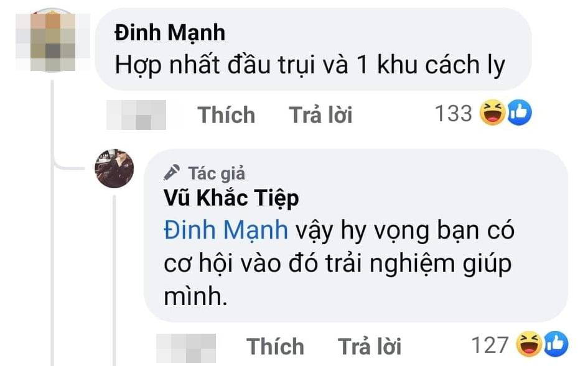Click the laughing reaction emoji on Đinh Mạnh's comment
588x366 pixels.
click(x=491, y=113)
